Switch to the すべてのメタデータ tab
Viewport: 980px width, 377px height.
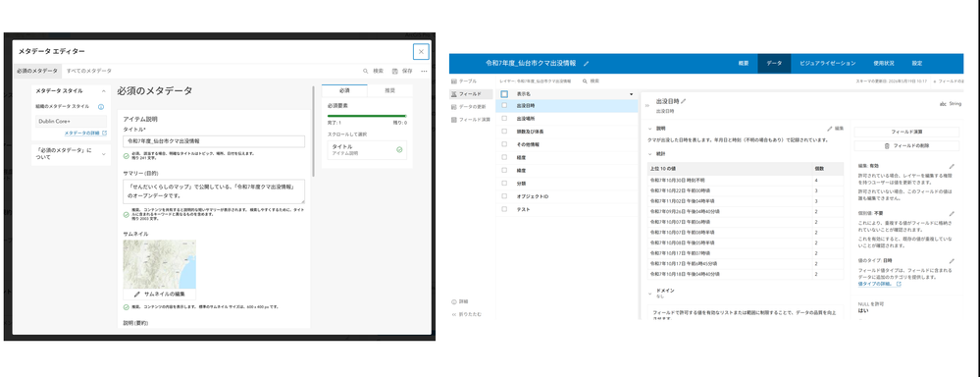[x=89, y=72]
